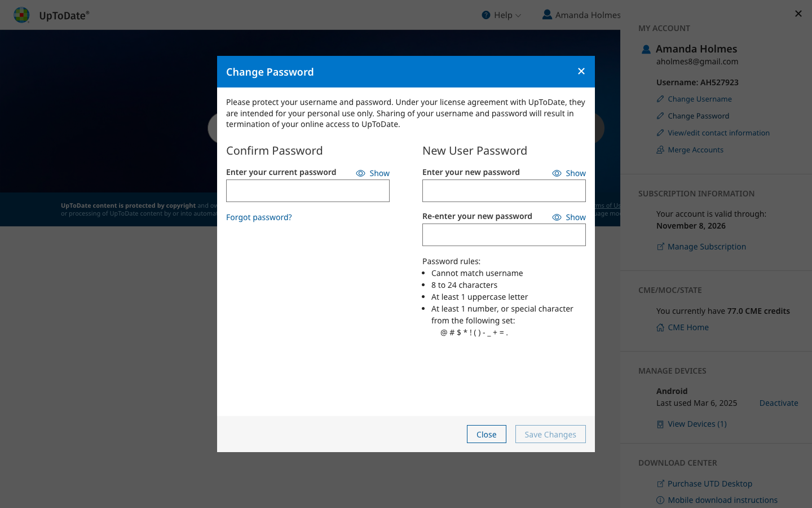Show the current password with eye toggle
Screen dimensions: 812x508
(x=373, y=173)
